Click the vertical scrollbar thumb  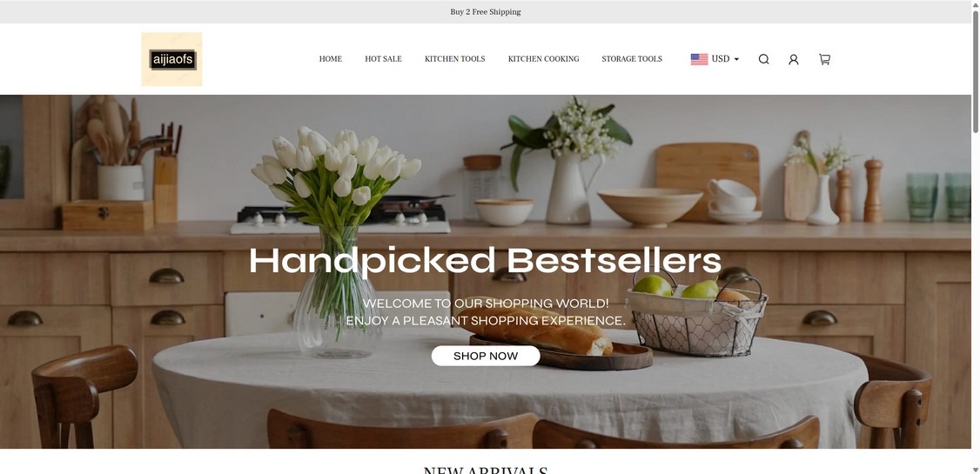pyautogui.click(x=975, y=70)
